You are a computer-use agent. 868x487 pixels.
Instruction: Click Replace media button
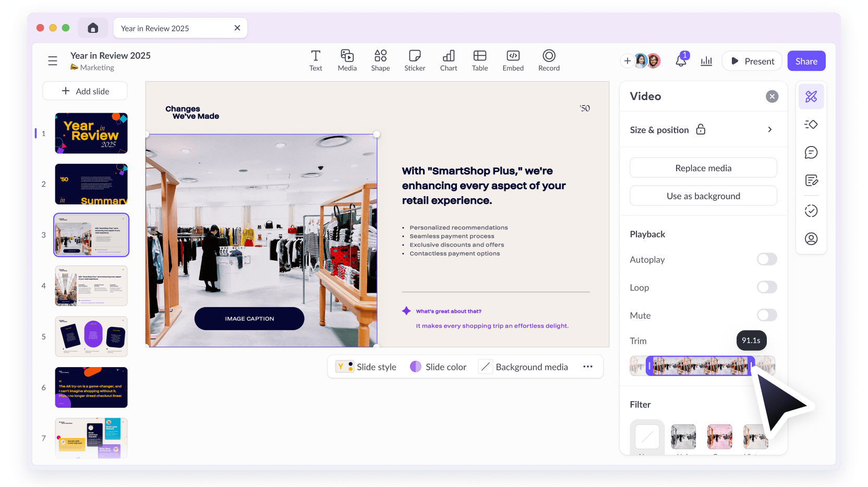click(703, 168)
